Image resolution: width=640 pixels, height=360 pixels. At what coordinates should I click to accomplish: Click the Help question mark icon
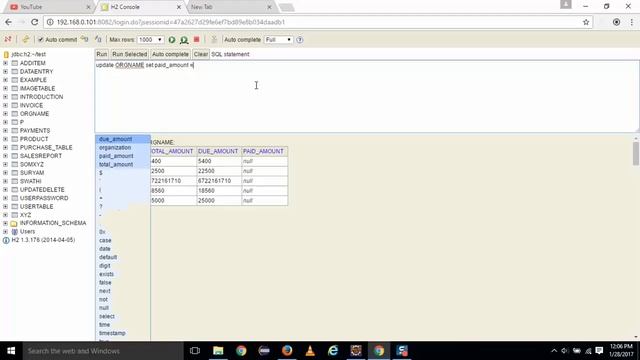(300, 40)
